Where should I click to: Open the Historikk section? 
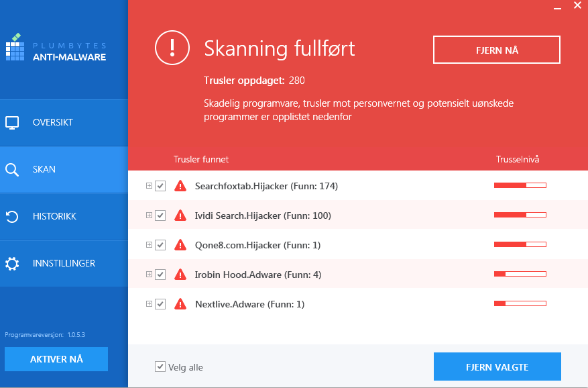(x=64, y=217)
